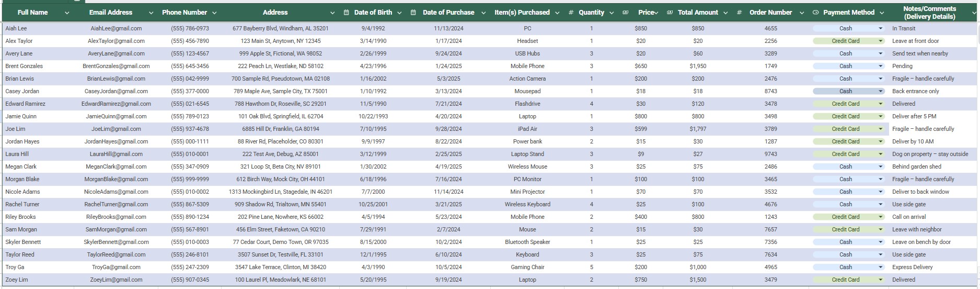This screenshot has height=289, width=980.
Task: Click the currency icon beside Total Amount
Action: coord(670,13)
